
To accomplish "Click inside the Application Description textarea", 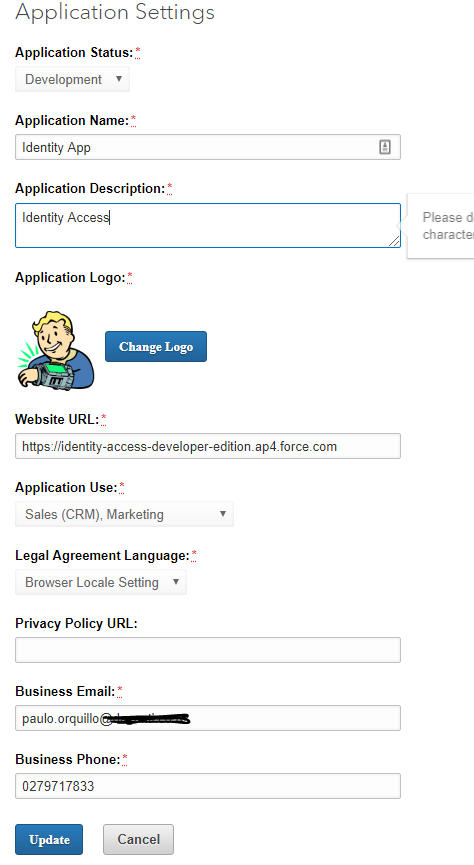I will pos(208,225).
